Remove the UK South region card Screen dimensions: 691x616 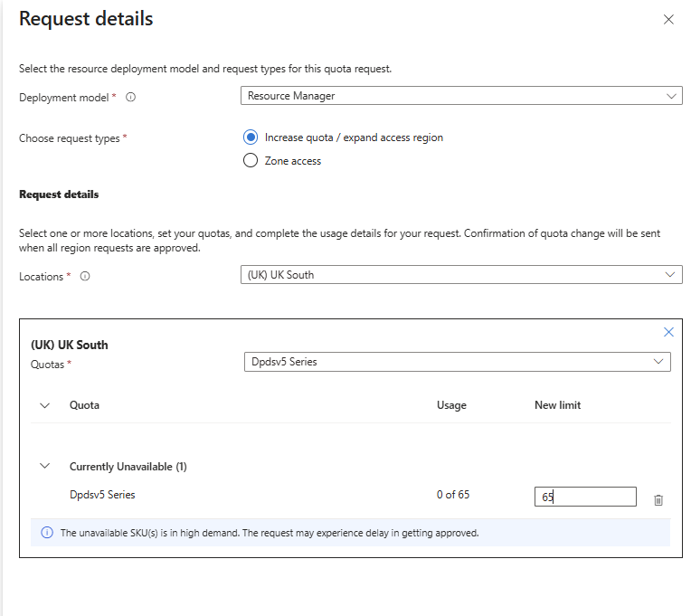click(x=668, y=332)
